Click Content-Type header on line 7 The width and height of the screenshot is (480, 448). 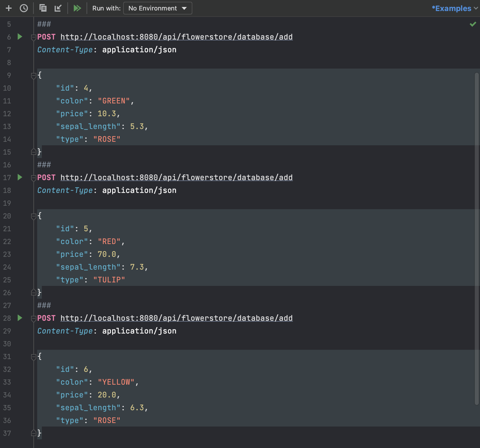tap(65, 50)
